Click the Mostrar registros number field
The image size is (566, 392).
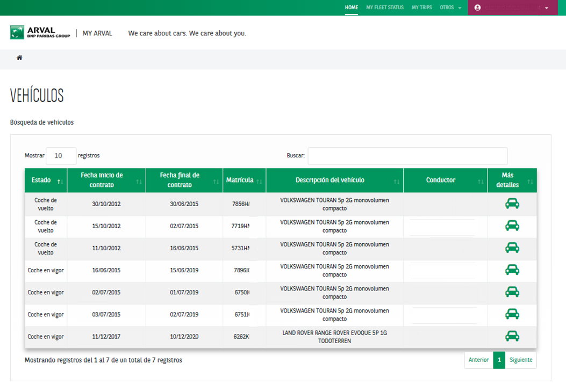61,156
